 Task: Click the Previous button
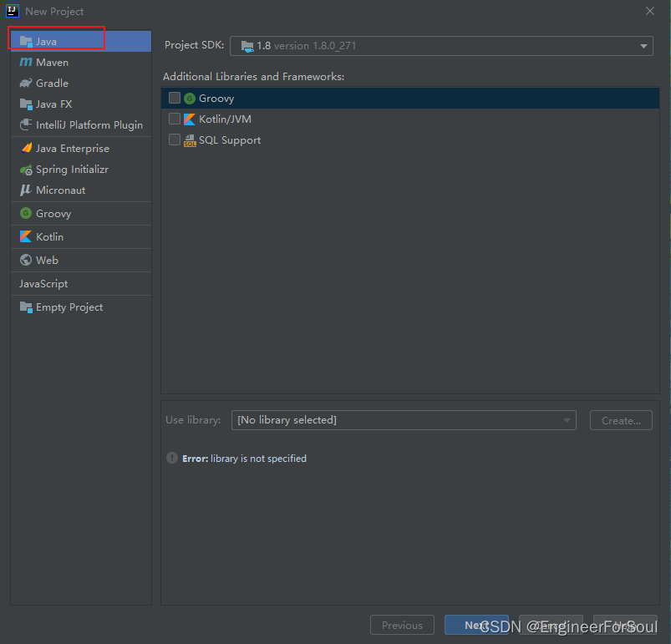(x=402, y=625)
